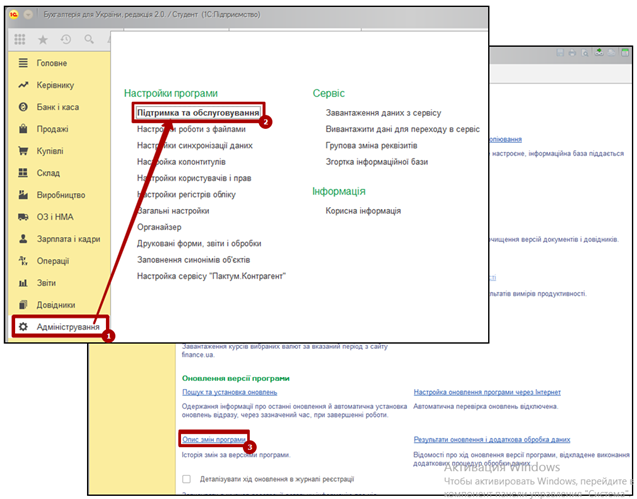Image resolution: width=637 pixels, height=499 pixels.
Task: Select Адміністрування in the sidebar
Action: click(x=68, y=326)
